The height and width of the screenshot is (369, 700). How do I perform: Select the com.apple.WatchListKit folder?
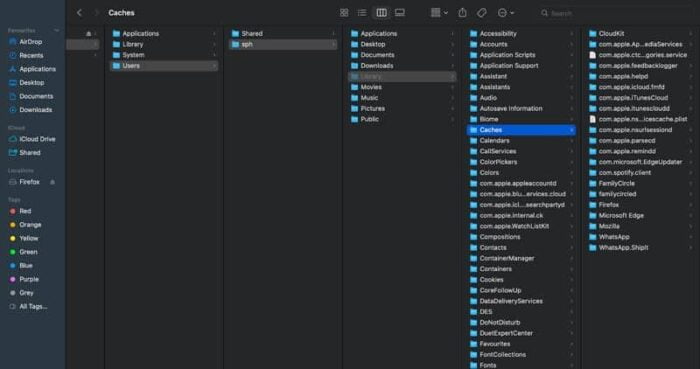(x=521, y=226)
